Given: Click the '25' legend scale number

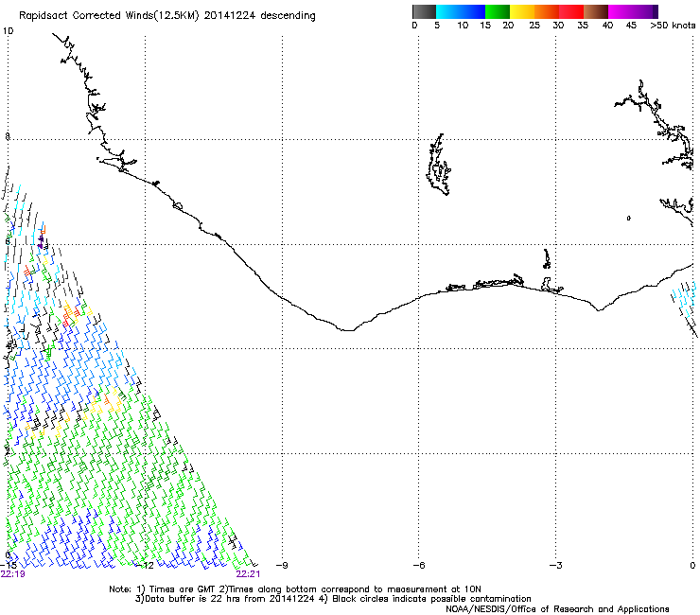Looking at the screenshot, I should click(534, 26).
